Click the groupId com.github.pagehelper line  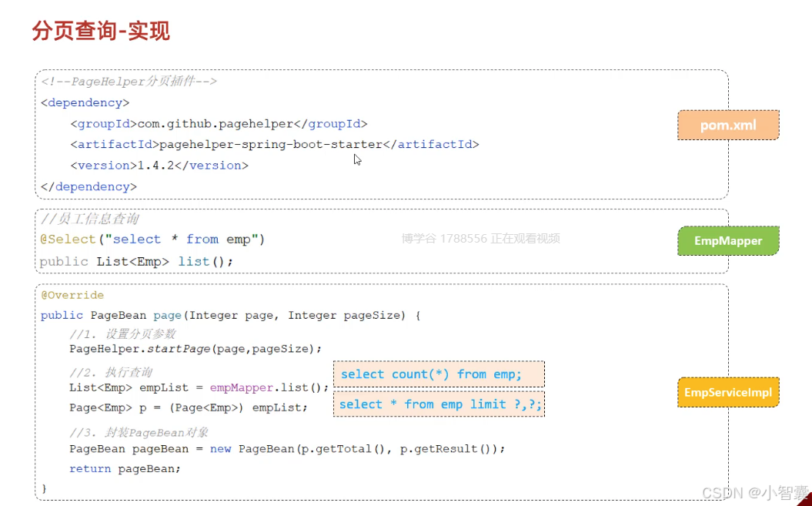(x=219, y=124)
